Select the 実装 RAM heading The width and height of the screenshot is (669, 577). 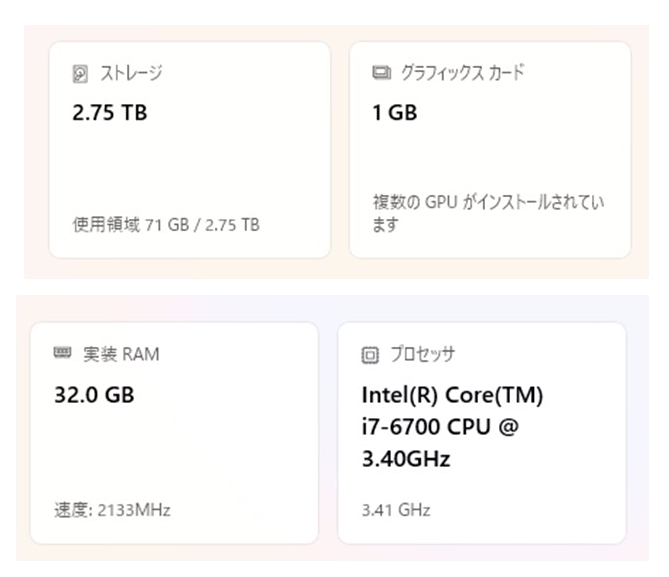click(120, 354)
